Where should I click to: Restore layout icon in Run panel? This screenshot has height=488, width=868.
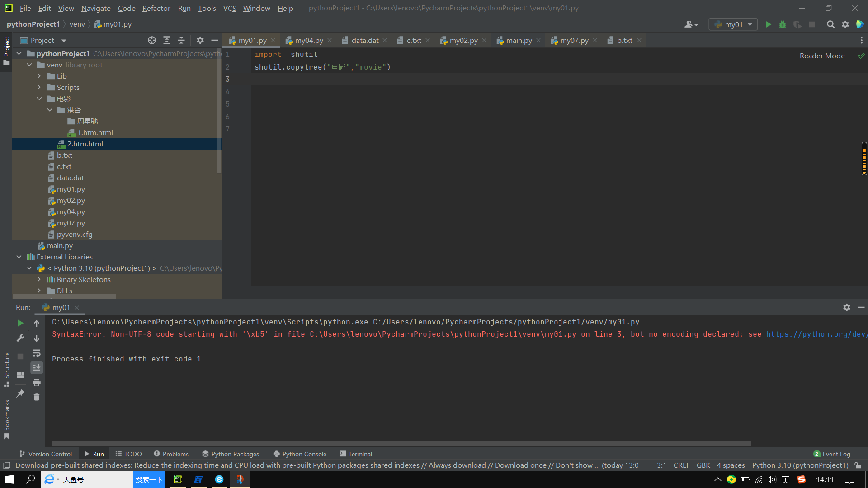pos(20,375)
